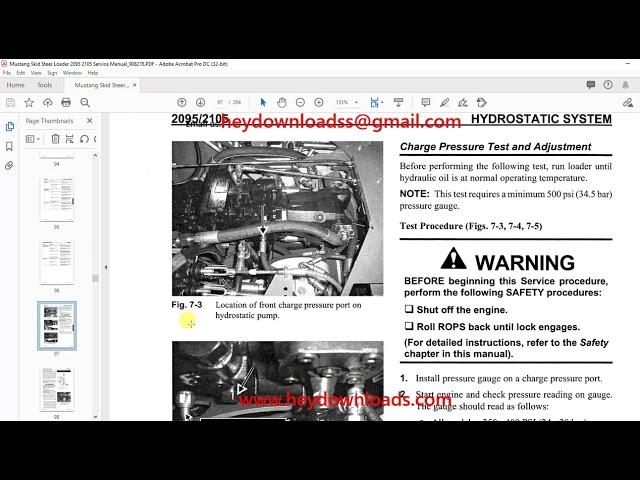This screenshot has width=640, height=480.
Task: Switch to the Tools tab
Action: click(44, 85)
